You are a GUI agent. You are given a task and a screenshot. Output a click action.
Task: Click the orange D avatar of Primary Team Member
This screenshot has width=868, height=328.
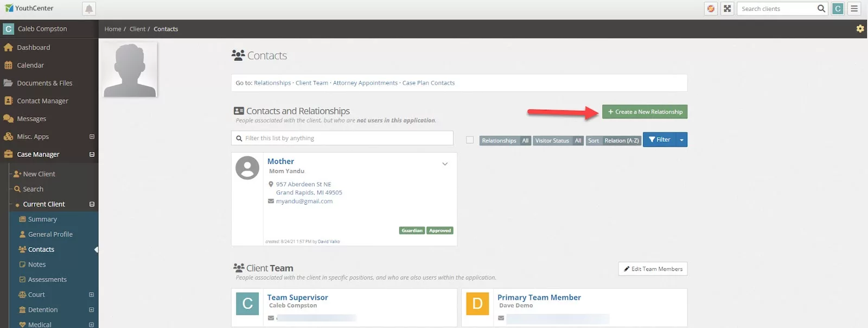tap(477, 304)
